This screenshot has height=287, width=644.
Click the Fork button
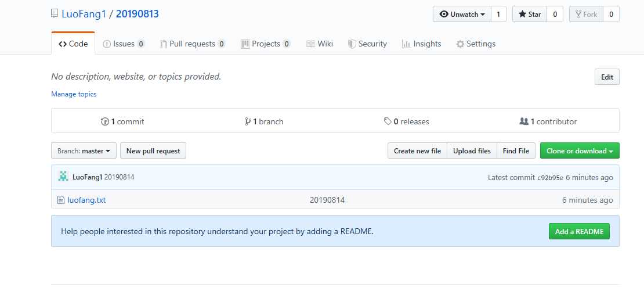click(x=586, y=15)
